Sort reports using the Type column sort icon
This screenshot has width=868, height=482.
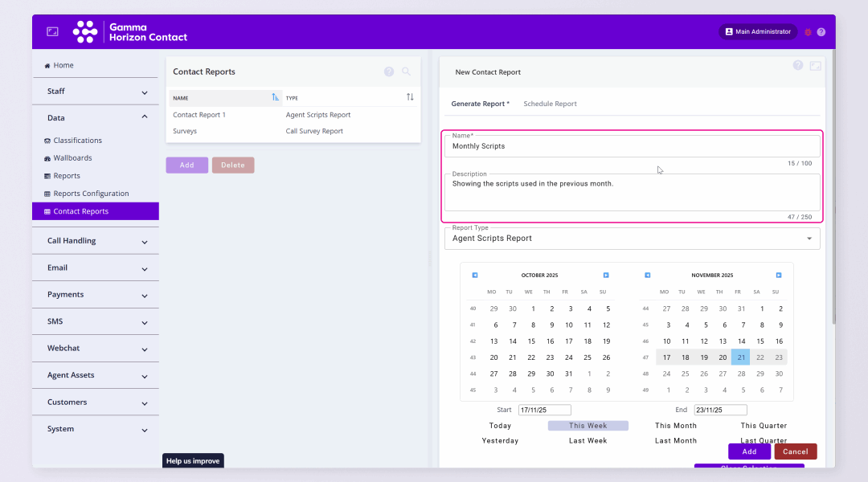pyautogui.click(x=410, y=97)
